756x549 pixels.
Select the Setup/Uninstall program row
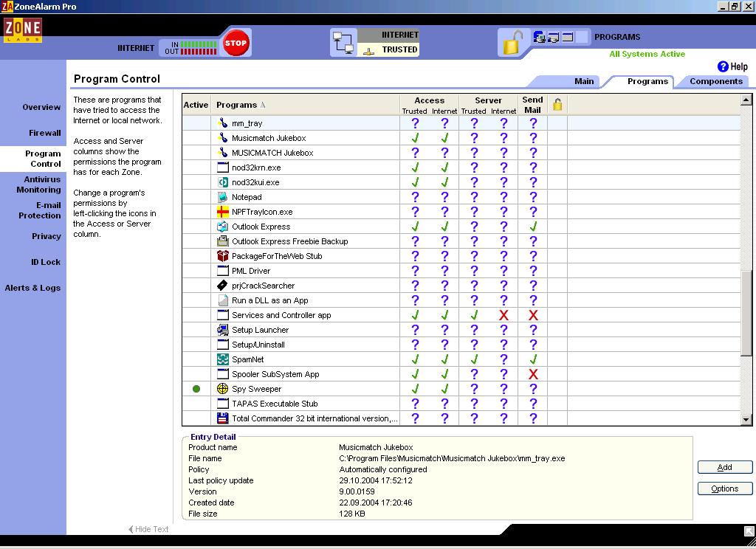461,345
